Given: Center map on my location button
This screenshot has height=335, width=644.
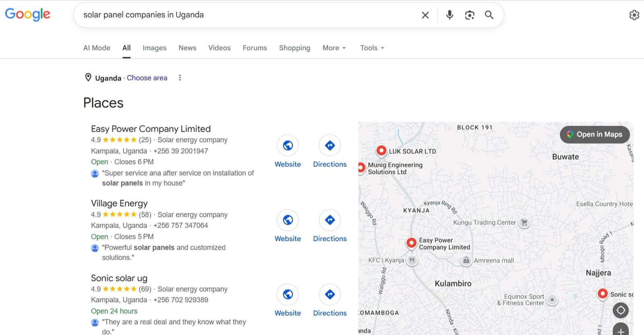Looking at the screenshot, I should [x=621, y=310].
